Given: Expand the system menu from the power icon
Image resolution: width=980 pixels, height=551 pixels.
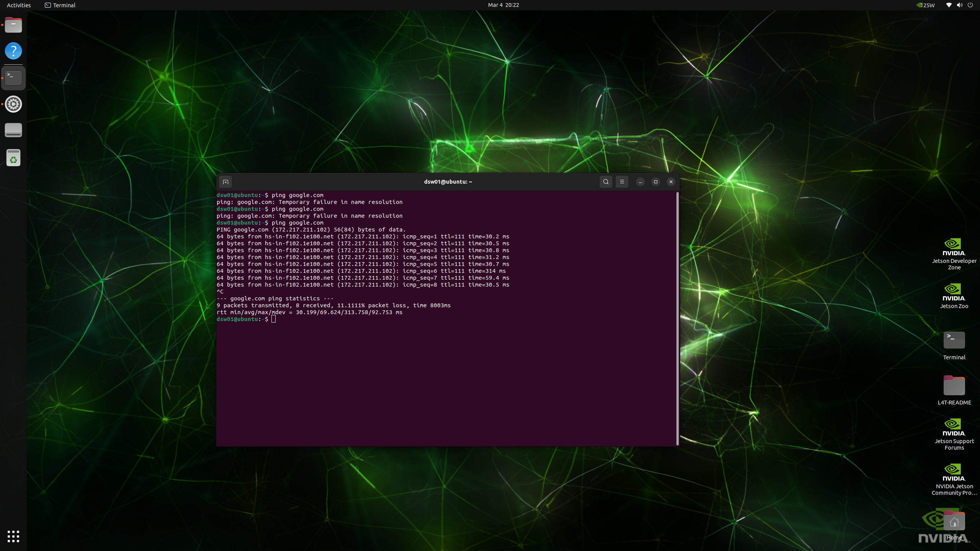Looking at the screenshot, I should [x=970, y=5].
